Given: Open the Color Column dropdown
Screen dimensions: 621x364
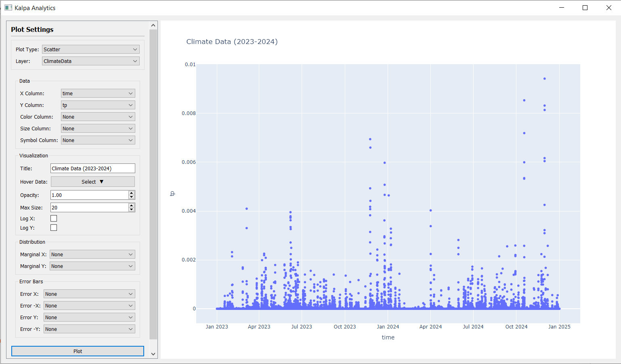Looking at the screenshot, I should point(98,117).
